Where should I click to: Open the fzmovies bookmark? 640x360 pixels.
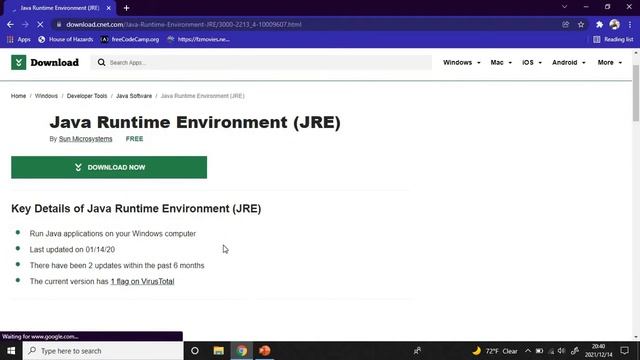coord(199,40)
